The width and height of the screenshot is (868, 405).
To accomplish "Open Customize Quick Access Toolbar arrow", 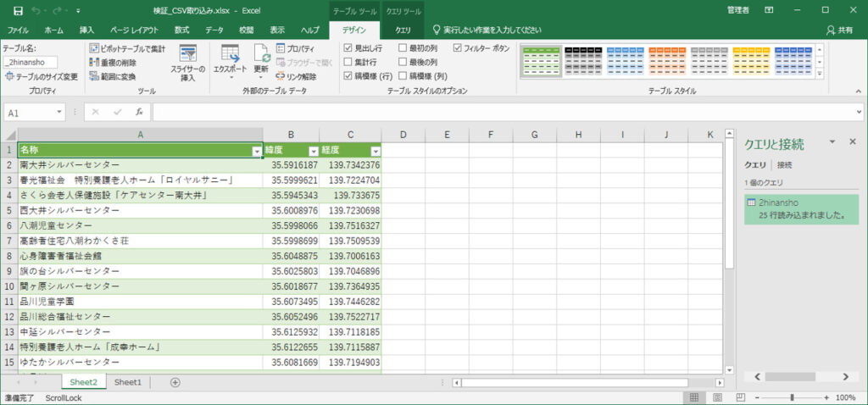I will click(x=78, y=11).
